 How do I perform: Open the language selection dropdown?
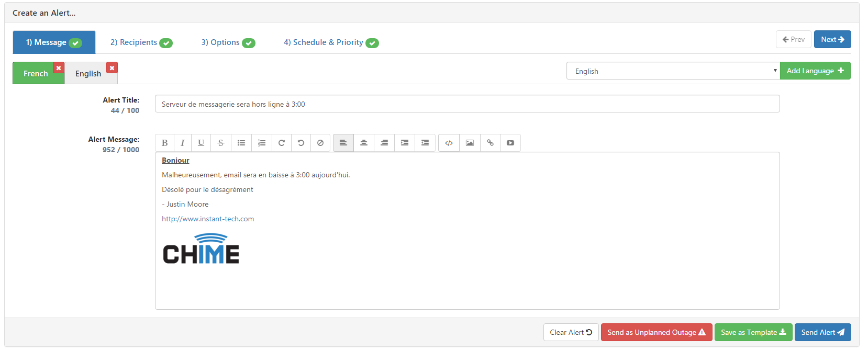(x=673, y=71)
